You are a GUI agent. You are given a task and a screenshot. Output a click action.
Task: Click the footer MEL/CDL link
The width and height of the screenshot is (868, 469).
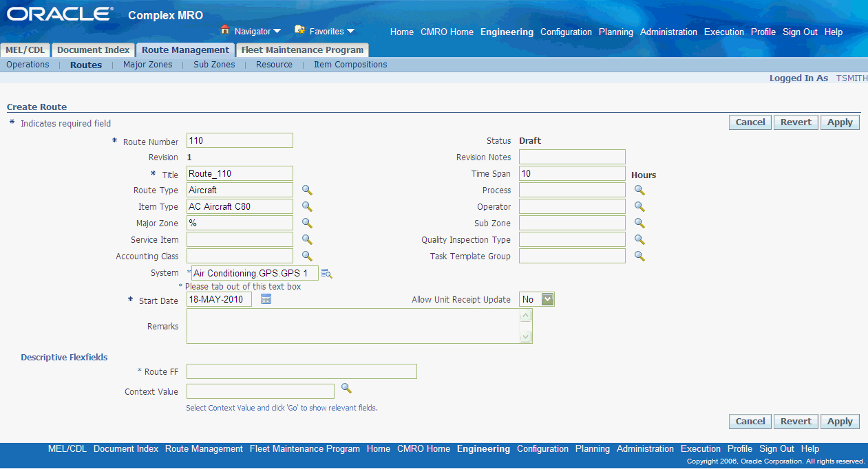pyautogui.click(x=67, y=449)
